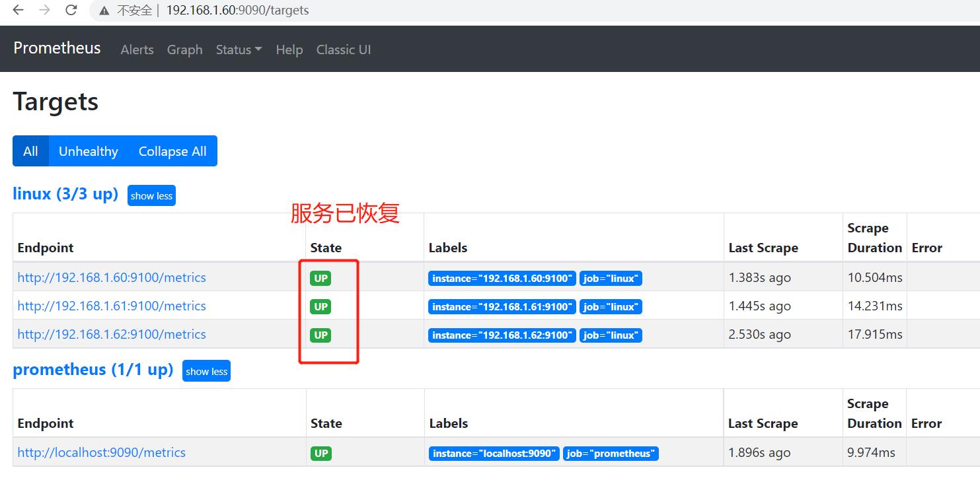Image resolution: width=980 pixels, height=482 pixels.
Task: Click last scrape value 1.383s ago
Action: click(x=759, y=278)
